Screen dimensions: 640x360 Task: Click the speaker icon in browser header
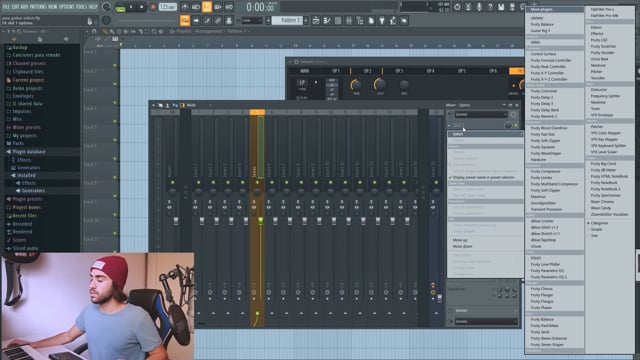(66, 39)
